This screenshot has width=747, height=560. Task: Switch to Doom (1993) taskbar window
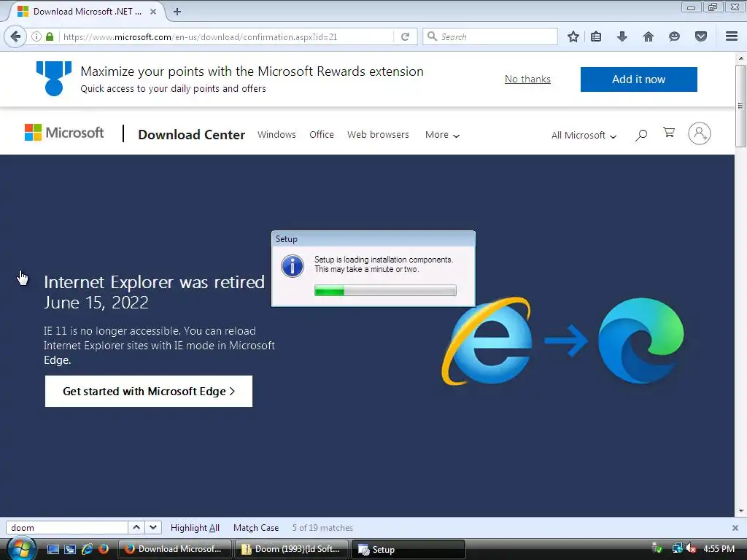[292, 549]
